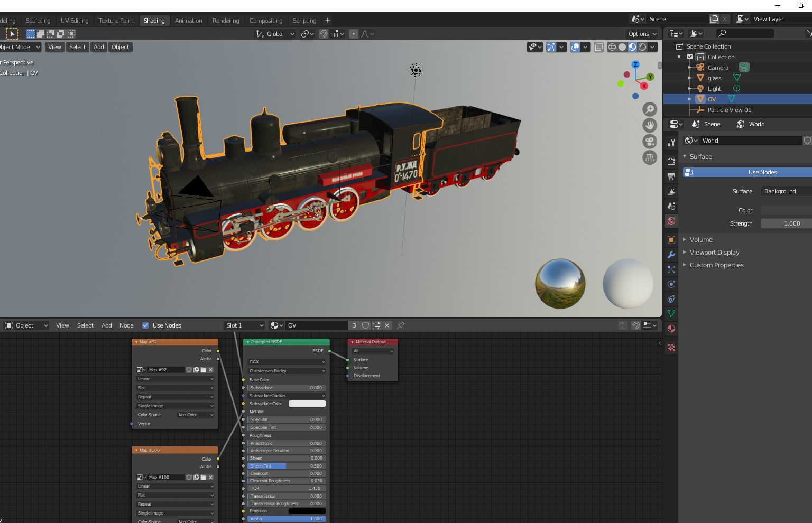Open the Material properties tab
This screenshot has height=523, width=812.
(x=671, y=329)
